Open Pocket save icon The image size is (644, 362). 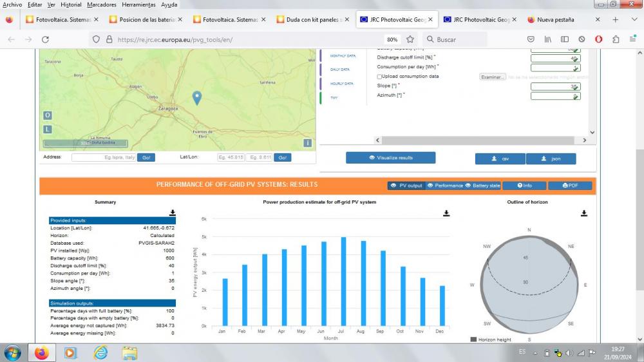click(531, 39)
